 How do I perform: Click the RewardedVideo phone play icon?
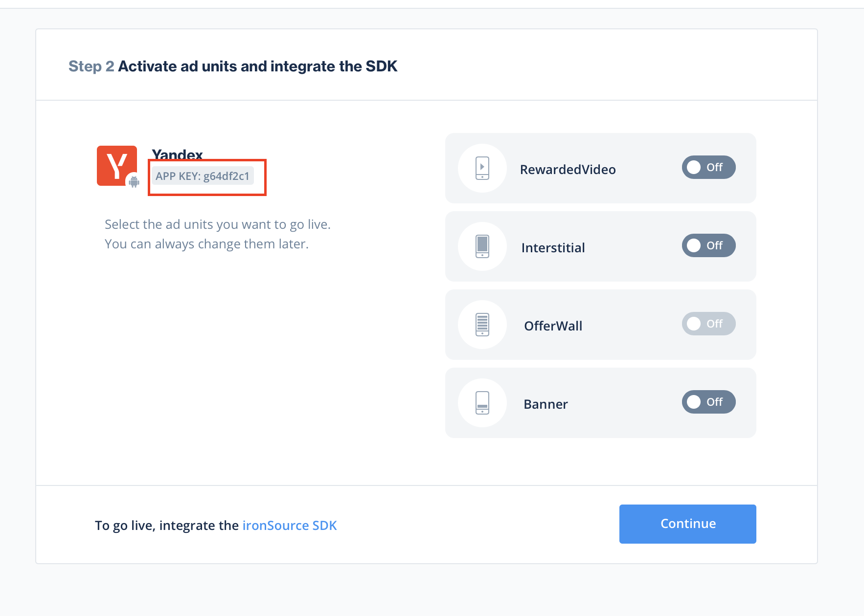click(x=482, y=168)
